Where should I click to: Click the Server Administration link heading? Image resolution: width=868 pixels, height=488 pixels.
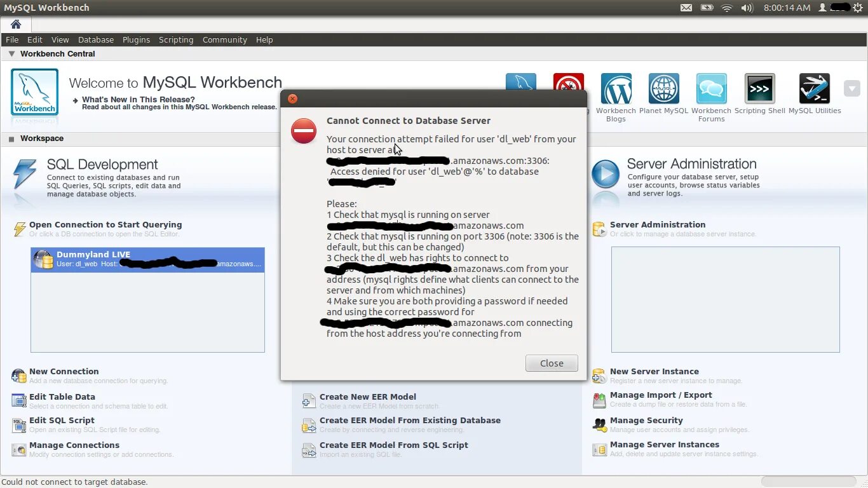(658, 224)
